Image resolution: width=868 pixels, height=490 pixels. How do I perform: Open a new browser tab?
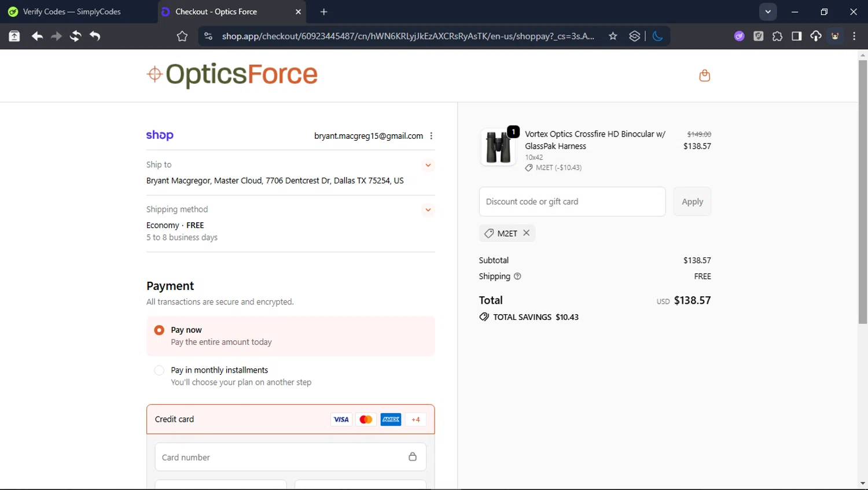coord(323,12)
